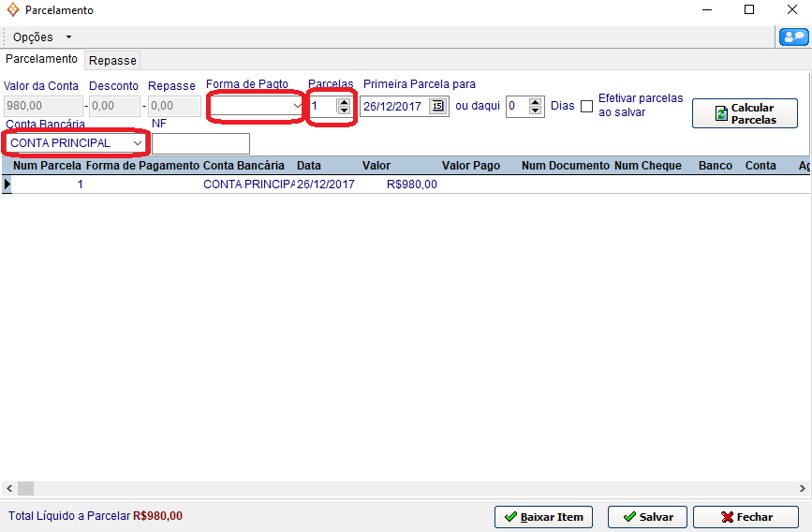
Task: Enable Efetivar parcelas ao salvar checkbox
Action: [586, 106]
